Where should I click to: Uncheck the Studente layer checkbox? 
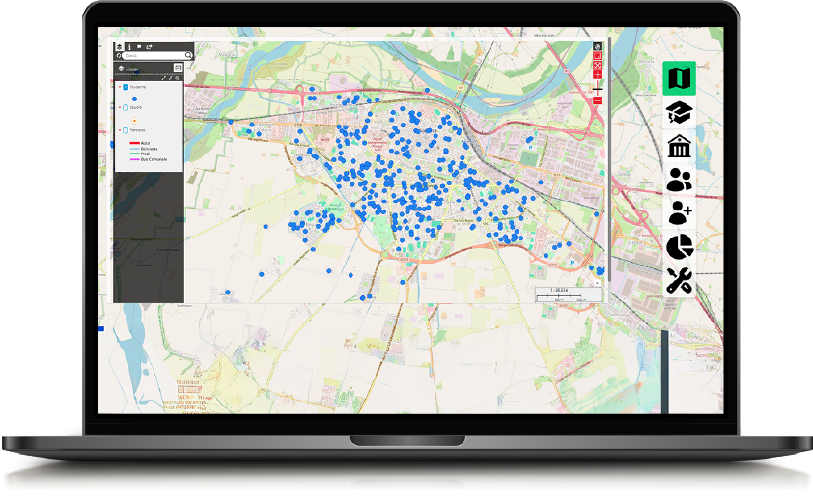pyautogui.click(x=126, y=87)
